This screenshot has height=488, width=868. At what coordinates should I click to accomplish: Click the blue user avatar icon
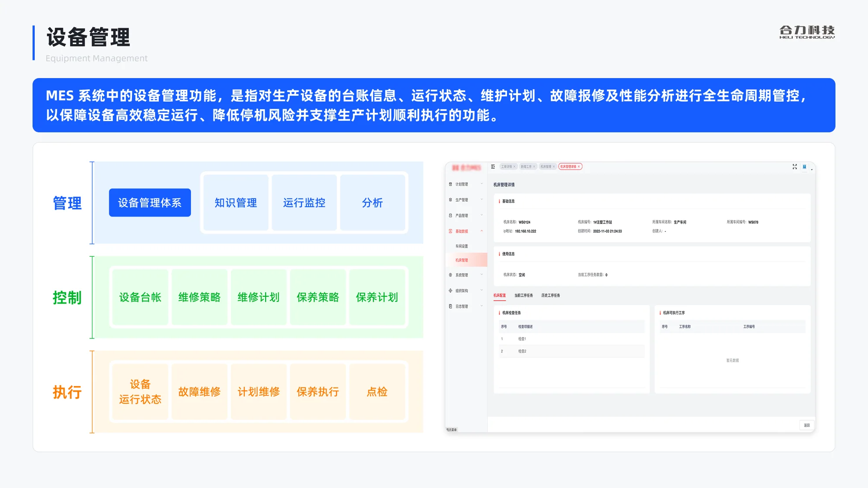(x=805, y=167)
